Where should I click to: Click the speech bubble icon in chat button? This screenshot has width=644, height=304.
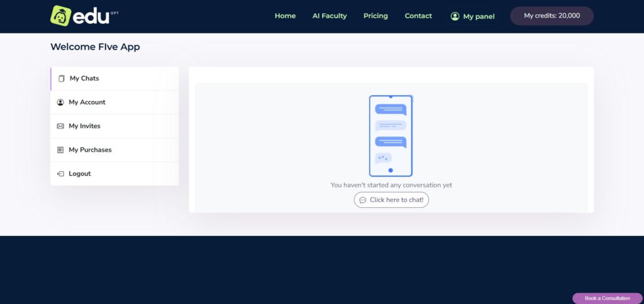coord(363,200)
